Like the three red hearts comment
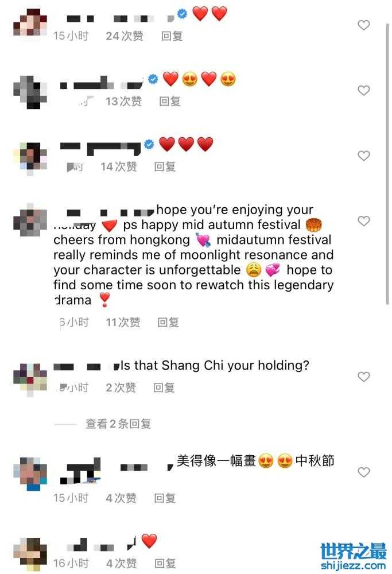The height and width of the screenshot is (574, 392). click(x=363, y=156)
